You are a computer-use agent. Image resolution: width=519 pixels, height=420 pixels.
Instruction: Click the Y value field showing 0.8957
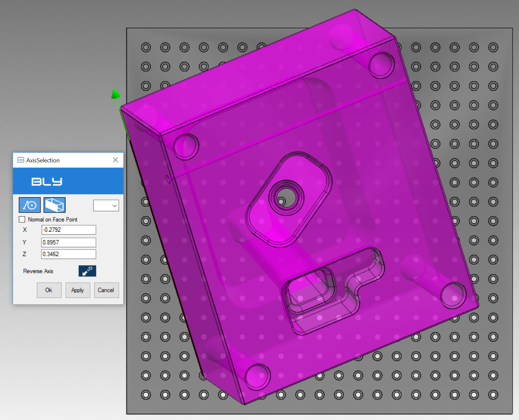click(69, 242)
